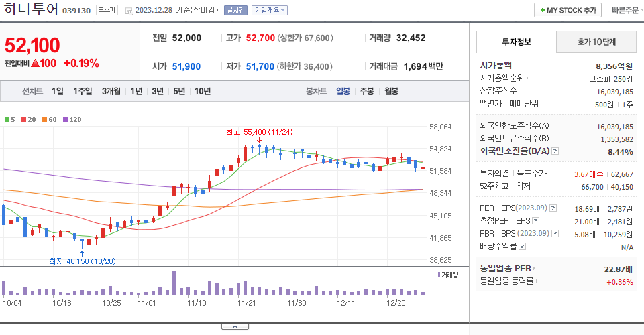Select 1년 line chart period
This screenshot has width=644, height=335.
[136, 91]
